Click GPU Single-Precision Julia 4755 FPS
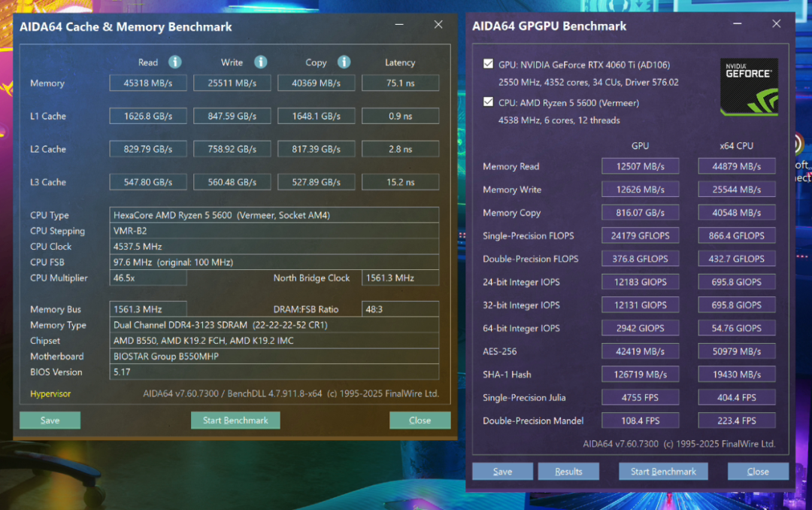The image size is (812, 510). 640,397
